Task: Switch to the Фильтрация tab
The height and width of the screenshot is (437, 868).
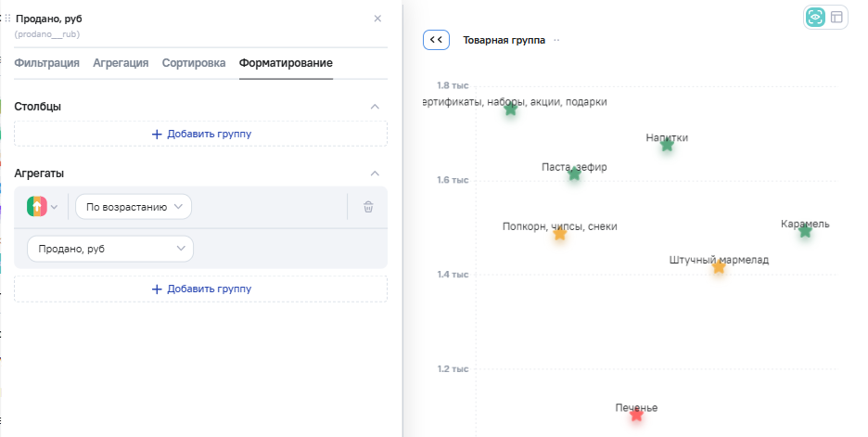Action: coord(46,63)
